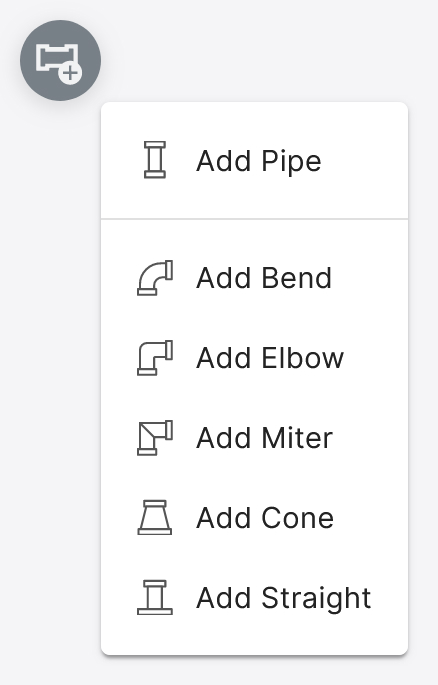Click the word 'Cone' in the menu
Viewport: 438px width, 685px height.
298,518
